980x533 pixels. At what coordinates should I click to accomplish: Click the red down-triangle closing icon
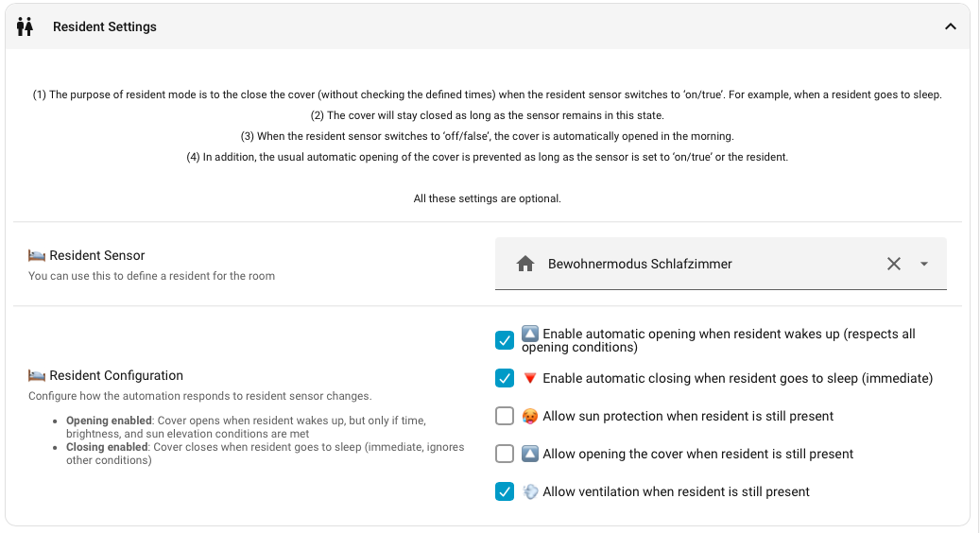point(530,378)
